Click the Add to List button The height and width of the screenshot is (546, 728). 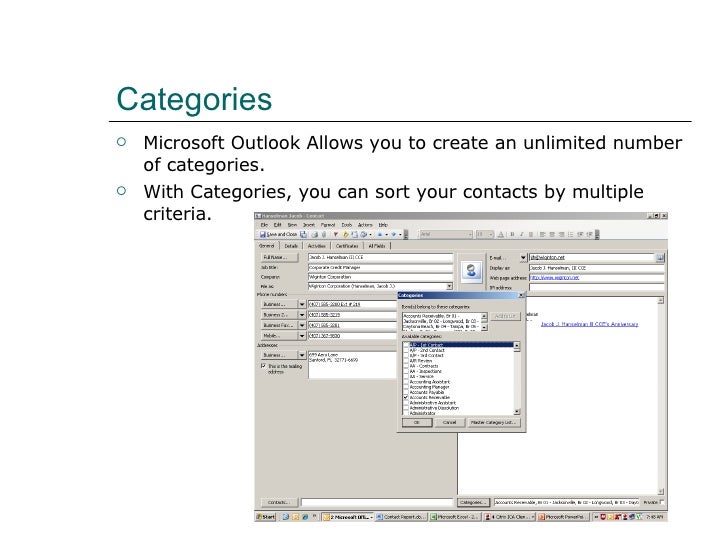point(505,316)
